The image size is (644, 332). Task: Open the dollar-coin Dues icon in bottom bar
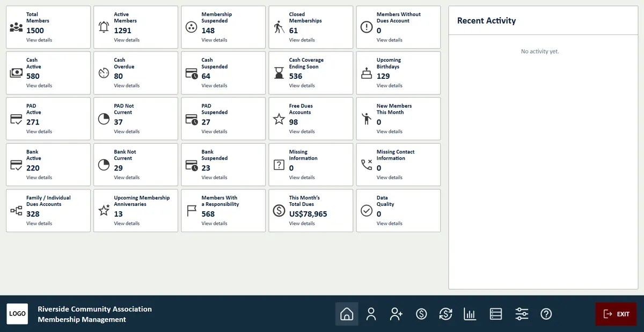click(421, 314)
